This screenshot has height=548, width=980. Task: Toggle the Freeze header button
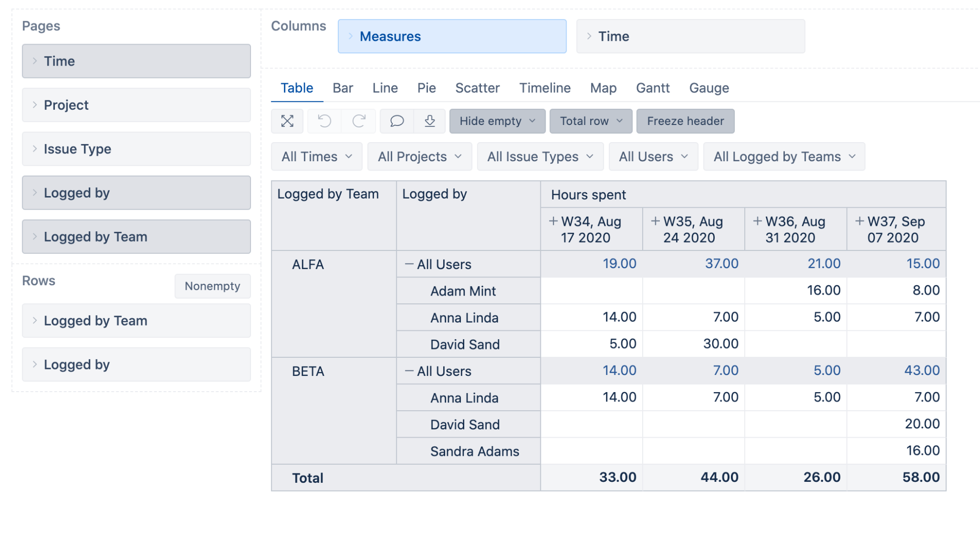(x=685, y=121)
